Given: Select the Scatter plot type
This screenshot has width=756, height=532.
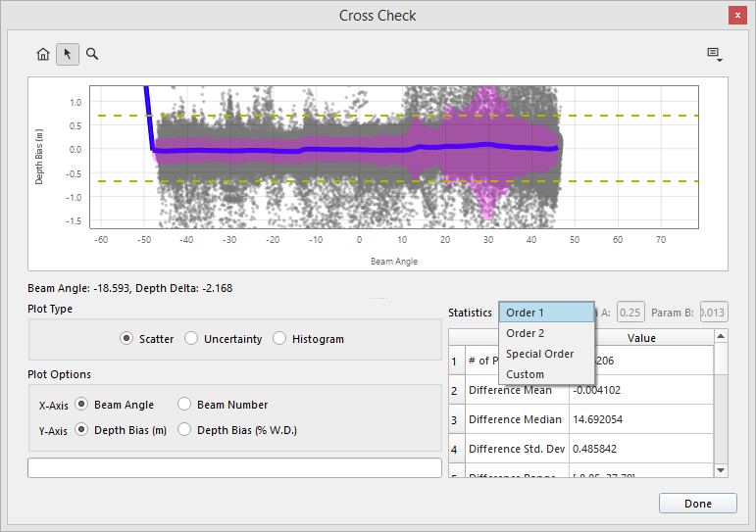Looking at the screenshot, I should tap(126, 339).
